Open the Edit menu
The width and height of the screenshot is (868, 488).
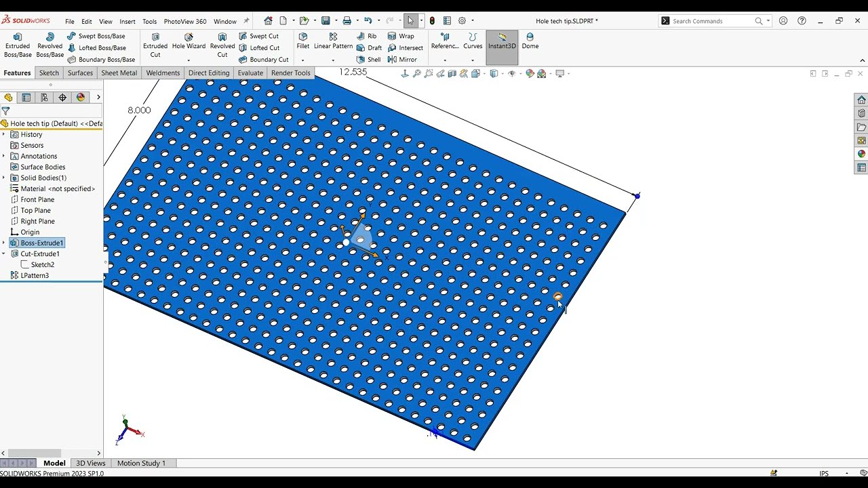[x=87, y=22]
